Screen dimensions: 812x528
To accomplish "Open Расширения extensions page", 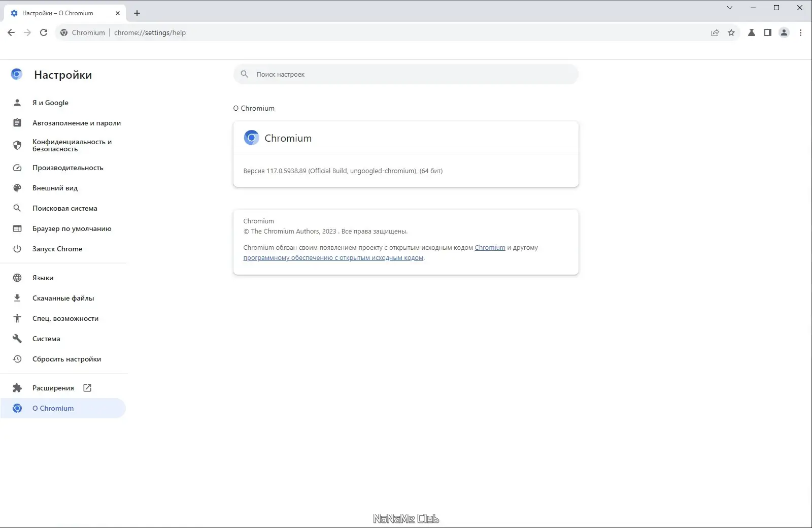I will 63,388.
